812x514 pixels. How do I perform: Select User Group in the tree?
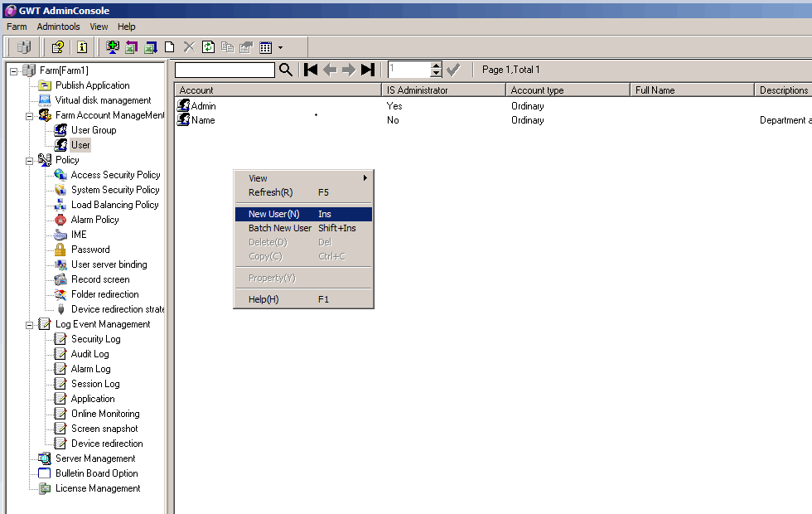tap(93, 130)
